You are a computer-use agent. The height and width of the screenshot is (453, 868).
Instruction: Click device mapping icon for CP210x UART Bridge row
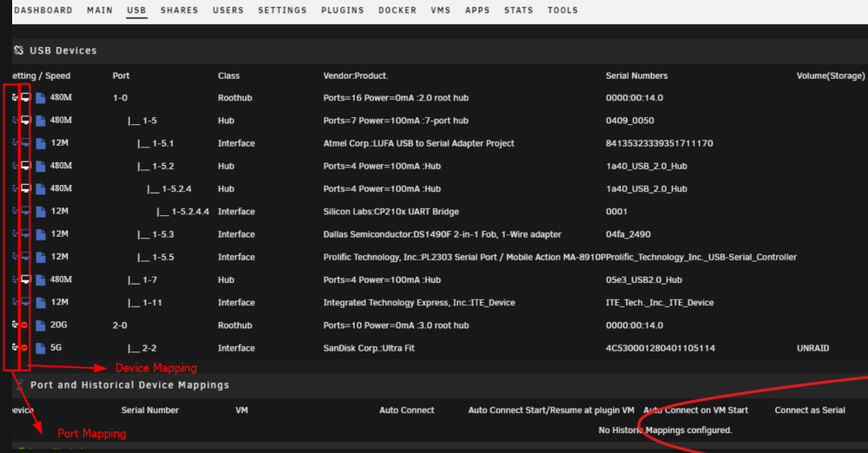[x=25, y=211]
